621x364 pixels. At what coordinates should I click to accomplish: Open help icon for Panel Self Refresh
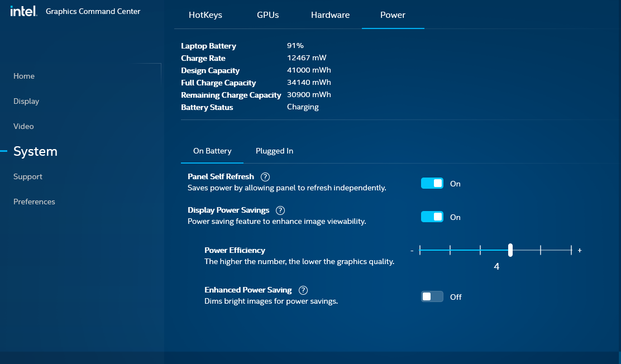point(265,177)
